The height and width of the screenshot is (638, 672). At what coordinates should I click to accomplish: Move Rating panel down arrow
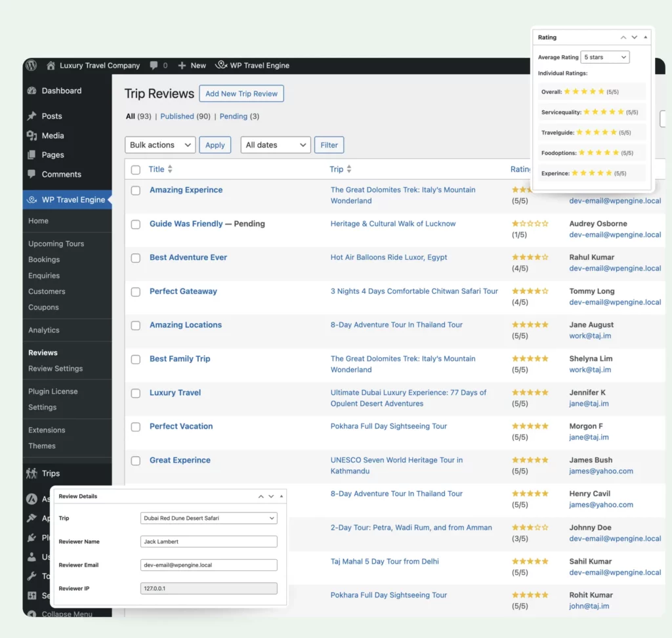pyautogui.click(x=635, y=37)
